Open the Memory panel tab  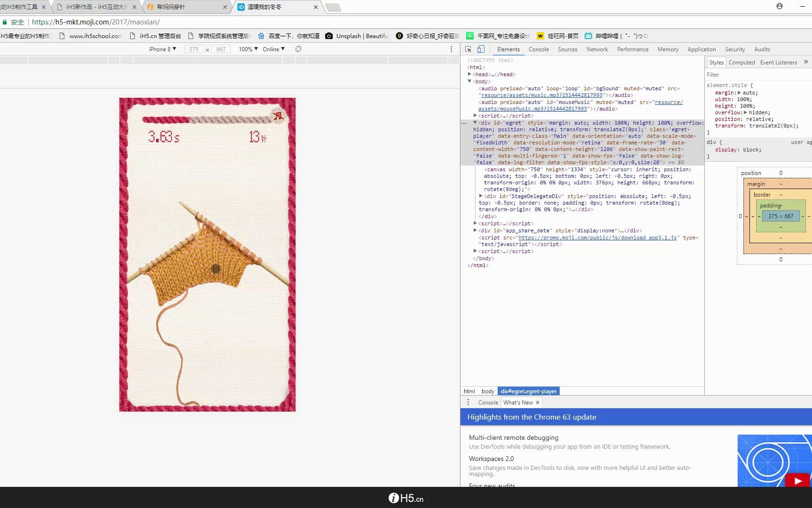[668, 49]
